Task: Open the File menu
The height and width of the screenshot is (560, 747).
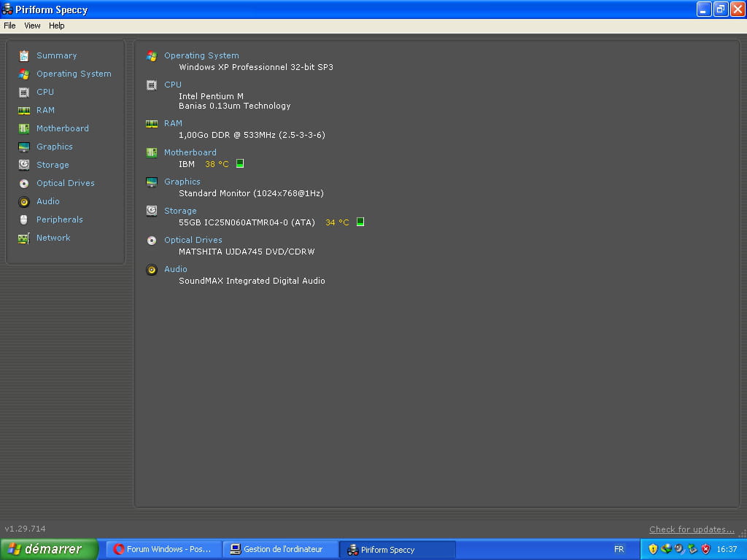Action: (9, 26)
